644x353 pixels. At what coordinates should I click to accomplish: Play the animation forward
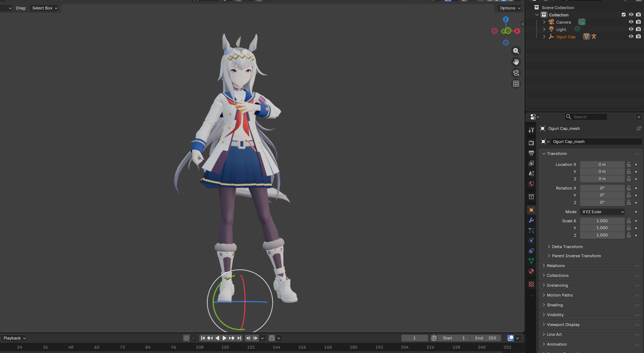click(225, 338)
